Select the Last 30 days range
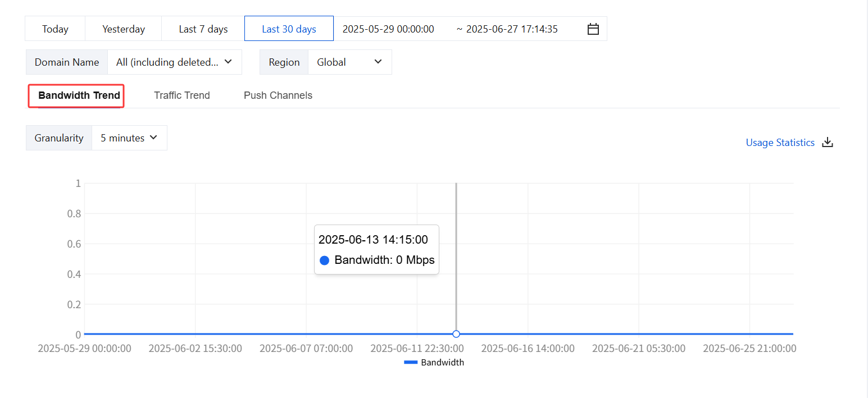 (289, 29)
